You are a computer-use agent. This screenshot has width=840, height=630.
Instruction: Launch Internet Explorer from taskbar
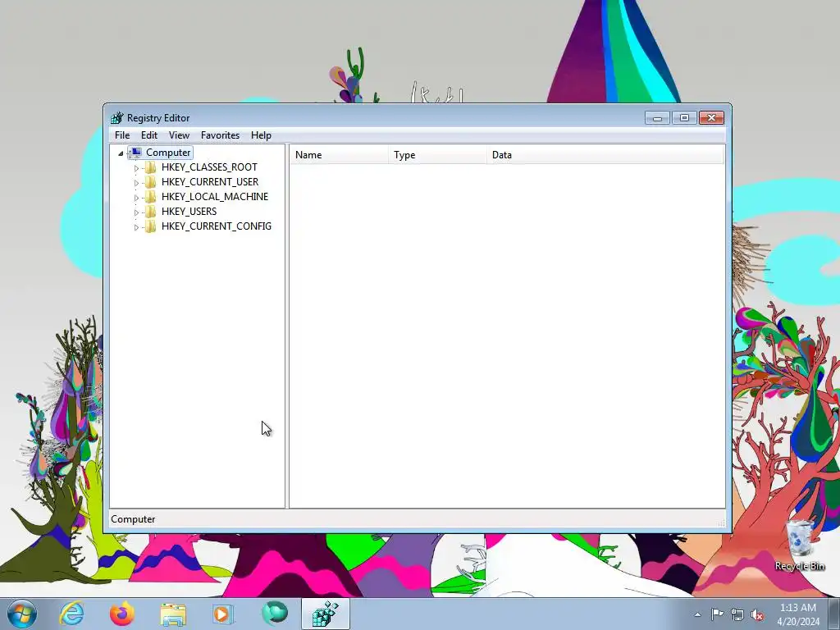(x=72, y=614)
